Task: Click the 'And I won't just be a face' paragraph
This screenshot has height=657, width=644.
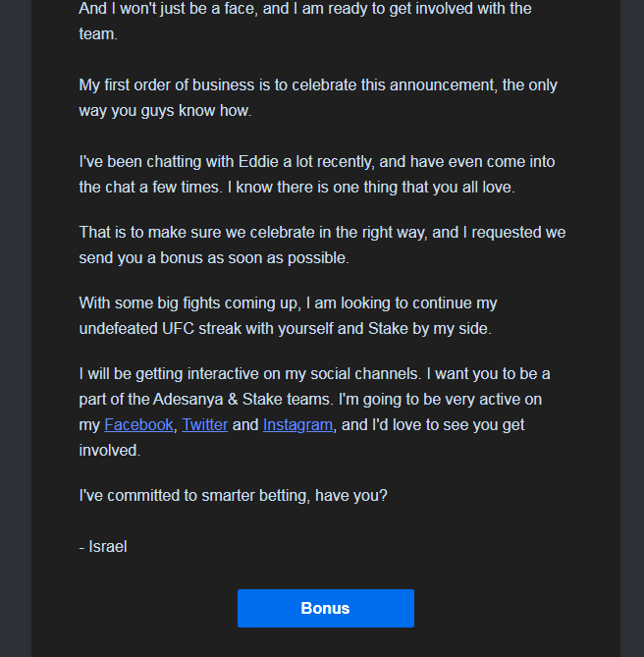Action: tap(305, 21)
